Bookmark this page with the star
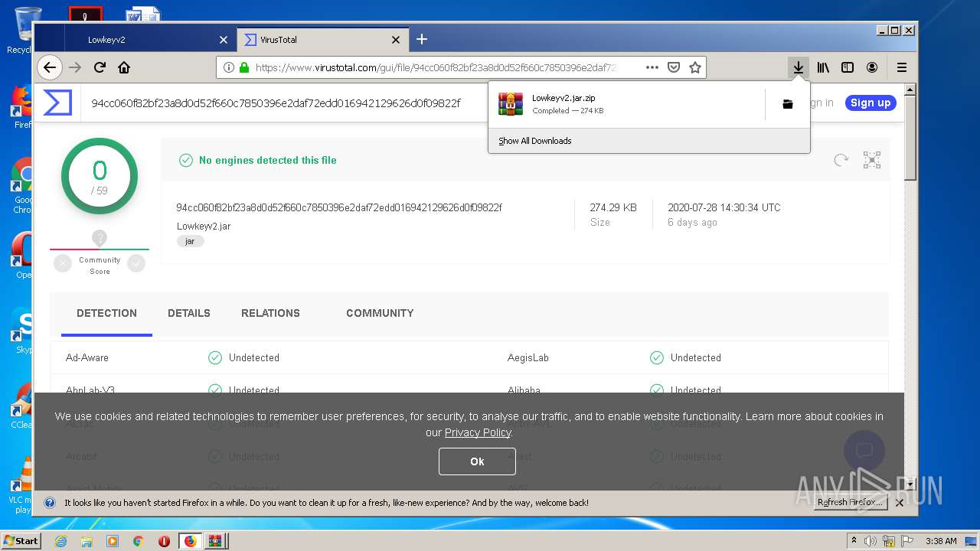 (x=695, y=67)
